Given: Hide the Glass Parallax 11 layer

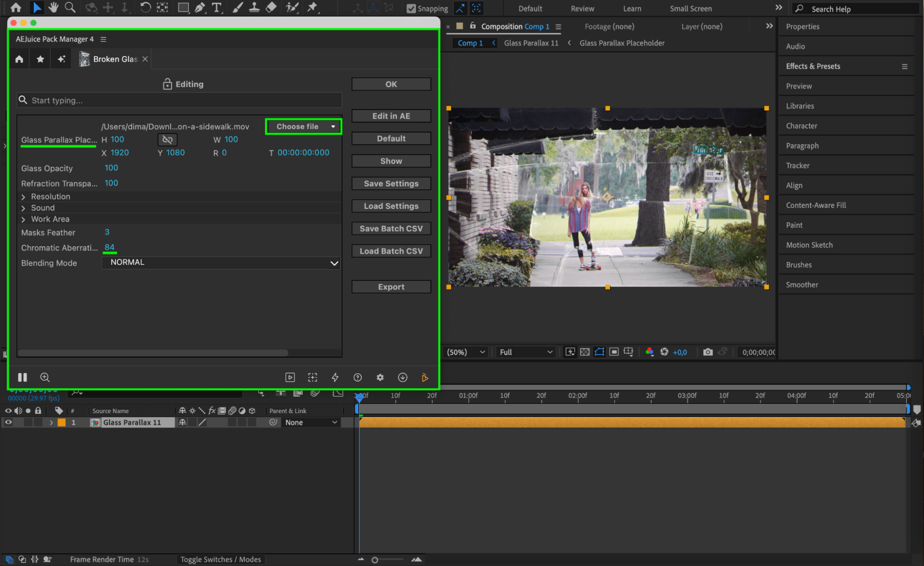Looking at the screenshot, I should point(8,422).
